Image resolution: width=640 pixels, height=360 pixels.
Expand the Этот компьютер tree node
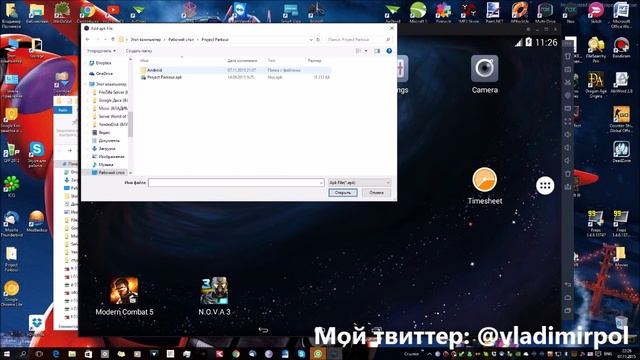coord(86,84)
